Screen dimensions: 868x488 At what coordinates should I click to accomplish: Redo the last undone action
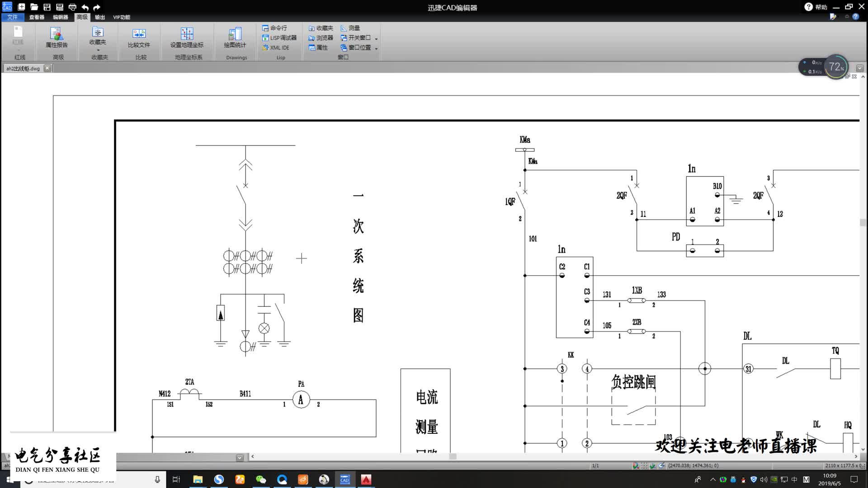pos(97,7)
